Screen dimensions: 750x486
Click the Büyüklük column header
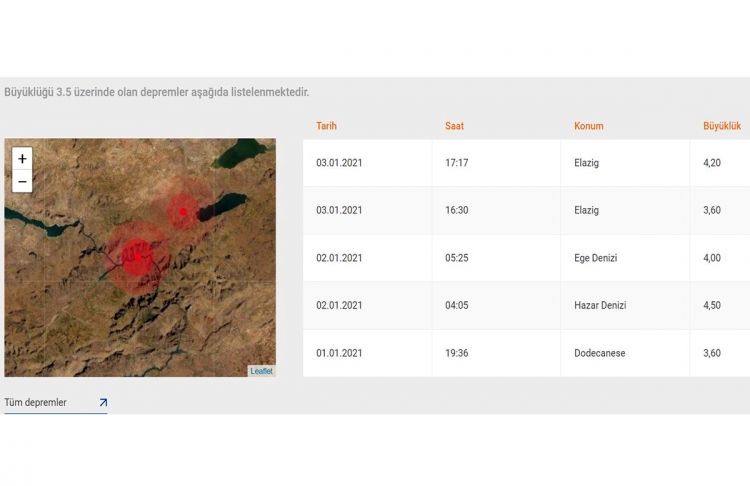pyautogui.click(x=721, y=126)
